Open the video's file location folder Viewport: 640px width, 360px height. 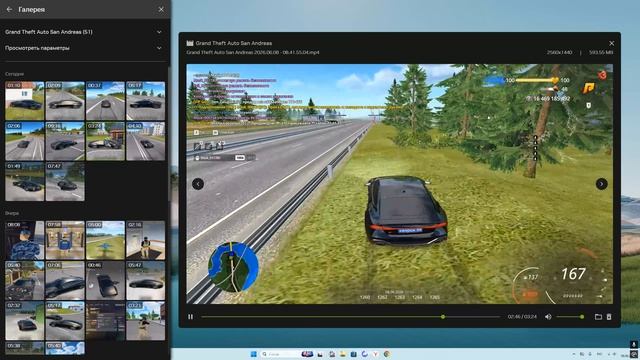[x=598, y=317]
